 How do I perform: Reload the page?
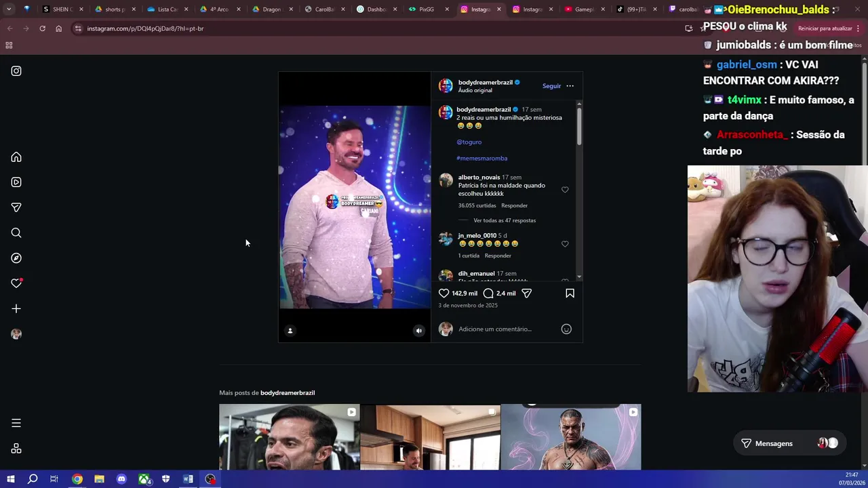coord(42,28)
